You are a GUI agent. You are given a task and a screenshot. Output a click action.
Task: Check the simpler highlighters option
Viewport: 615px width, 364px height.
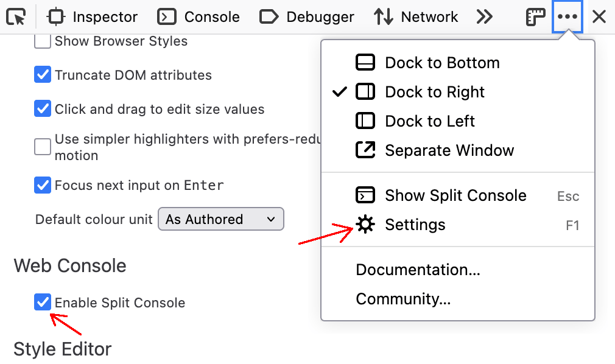(x=42, y=146)
